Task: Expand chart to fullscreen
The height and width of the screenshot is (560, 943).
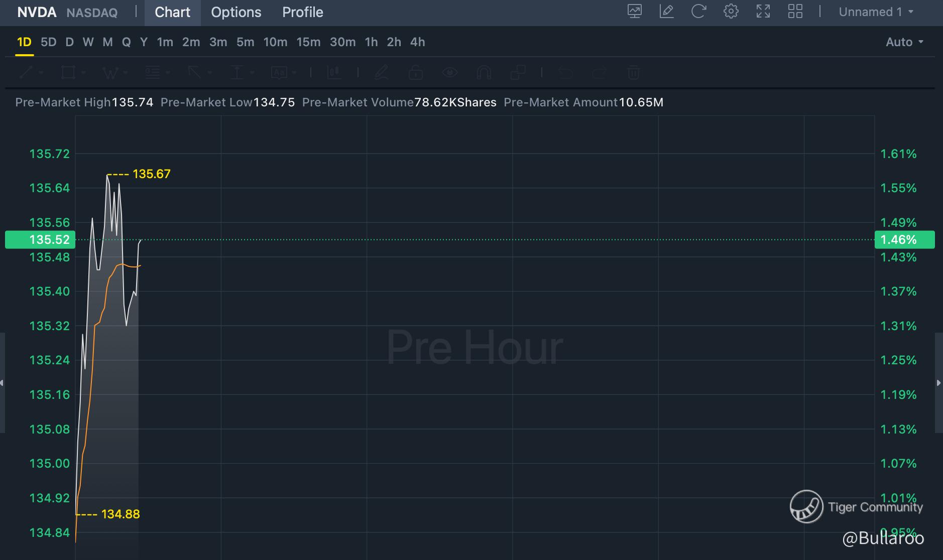Action: (x=763, y=12)
